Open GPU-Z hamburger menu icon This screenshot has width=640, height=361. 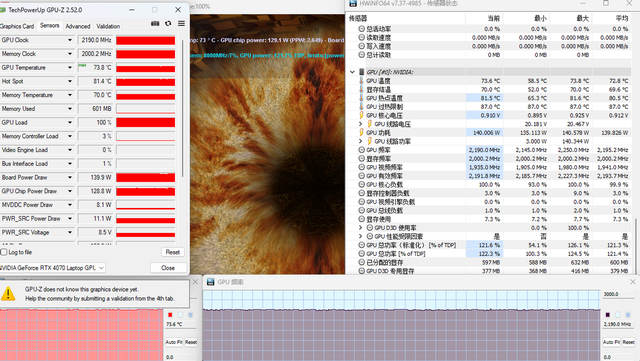click(181, 24)
